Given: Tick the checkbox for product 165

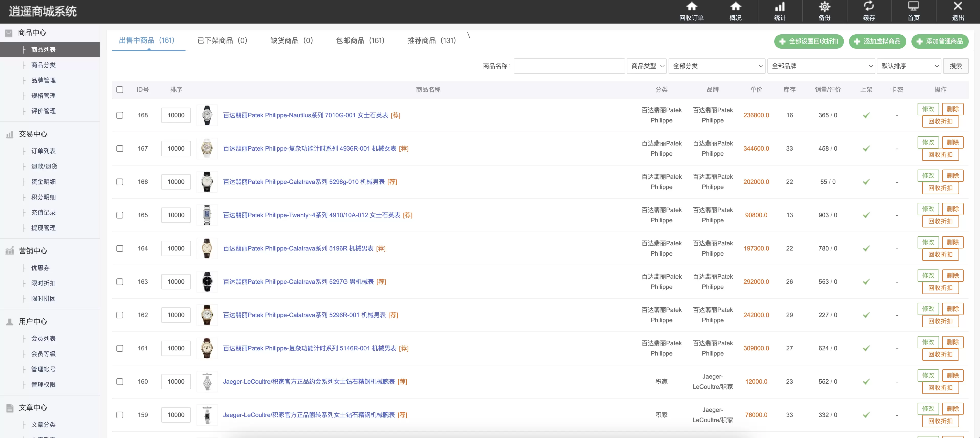Looking at the screenshot, I should pos(120,215).
